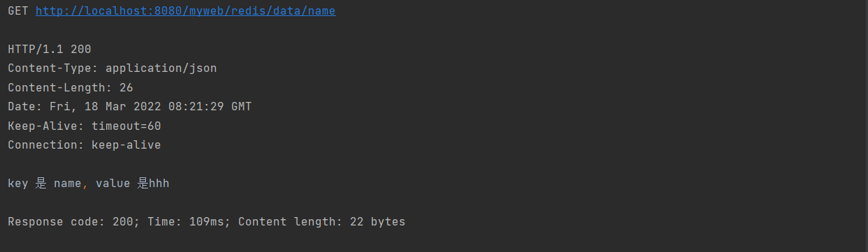868x252 pixels.
Task: Click the 08:21:29 GMT timestamp
Action: pos(210,107)
